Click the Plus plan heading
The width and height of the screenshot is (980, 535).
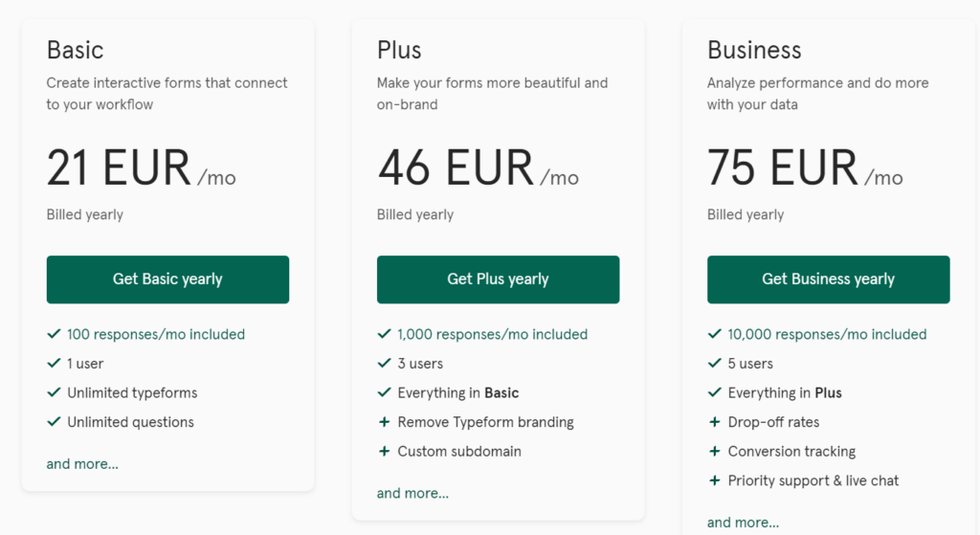pyautogui.click(x=399, y=50)
